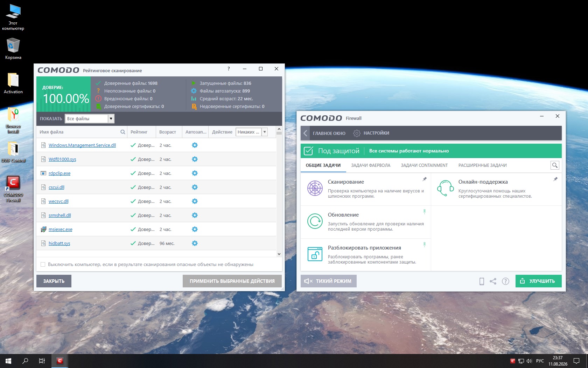Click Настройки label in Firewall header
The image size is (588, 368).
click(x=376, y=133)
